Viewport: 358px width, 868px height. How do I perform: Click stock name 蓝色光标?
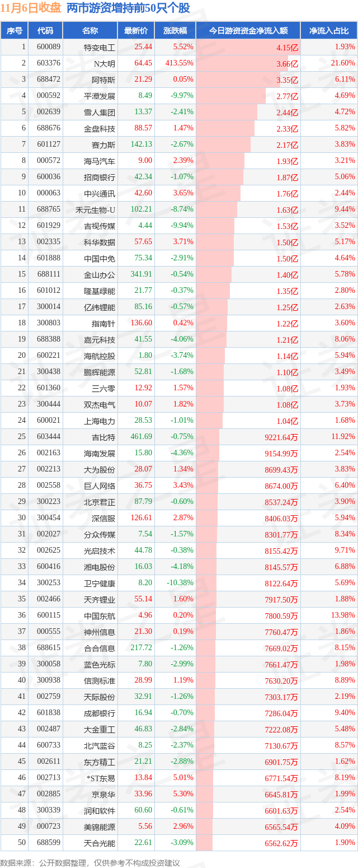tap(100, 665)
